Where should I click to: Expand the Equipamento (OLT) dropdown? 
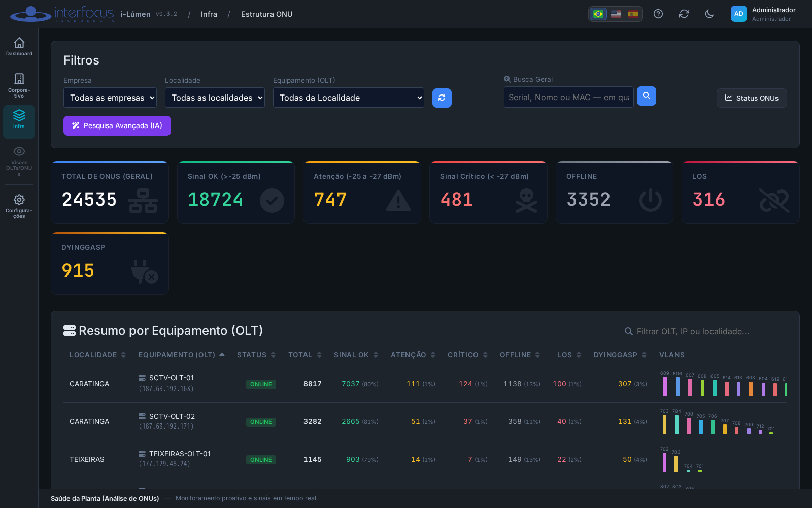(349, 98)
